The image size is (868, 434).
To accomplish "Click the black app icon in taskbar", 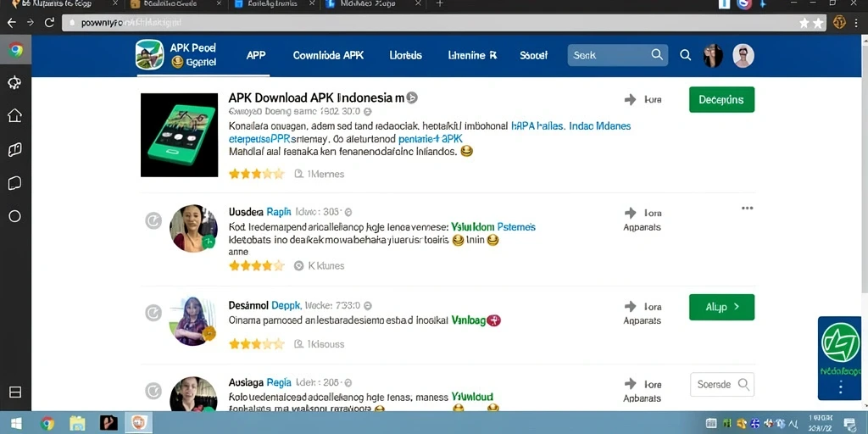I will (108, 423).
